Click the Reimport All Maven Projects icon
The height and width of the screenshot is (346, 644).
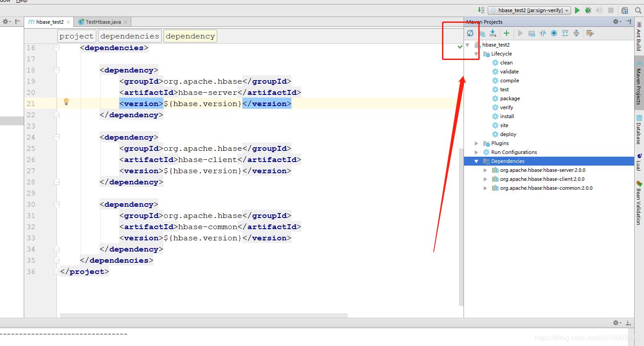(470, 33)
